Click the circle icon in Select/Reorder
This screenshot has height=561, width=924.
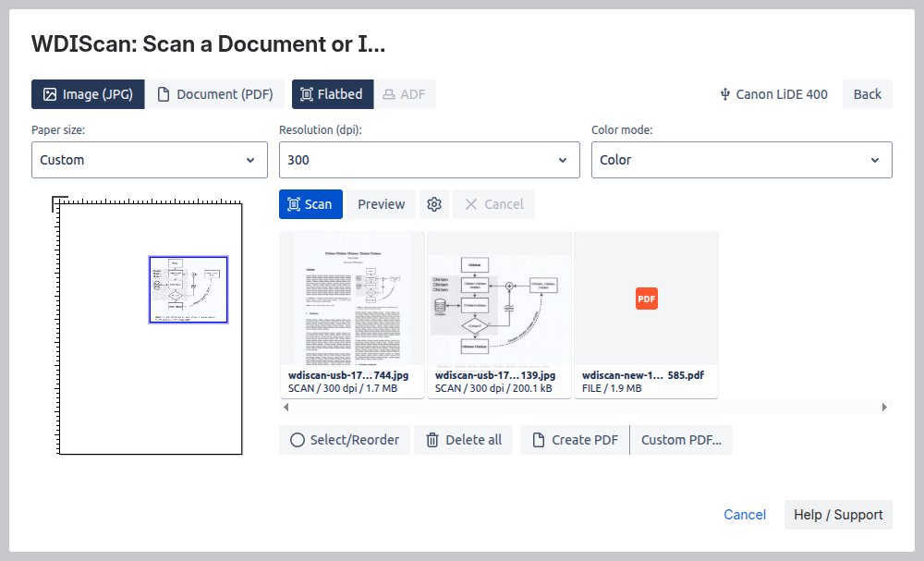297,440
